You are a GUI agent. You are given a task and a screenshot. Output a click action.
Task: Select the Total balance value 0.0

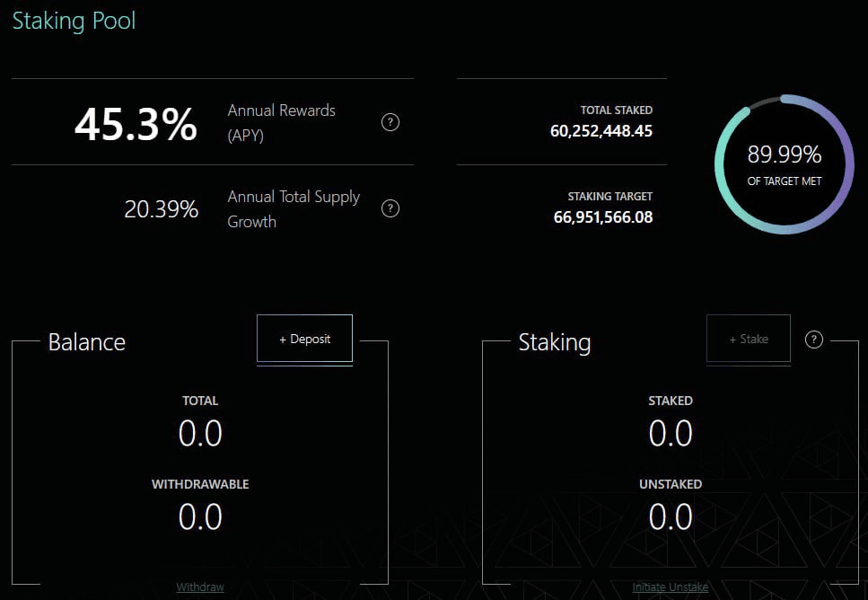tap(200, 434)
